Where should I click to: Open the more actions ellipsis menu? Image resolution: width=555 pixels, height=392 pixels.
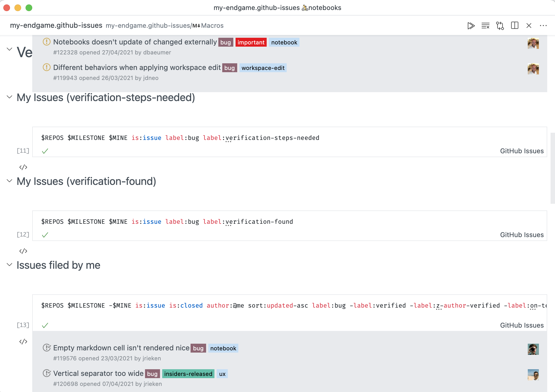[543, 26]
